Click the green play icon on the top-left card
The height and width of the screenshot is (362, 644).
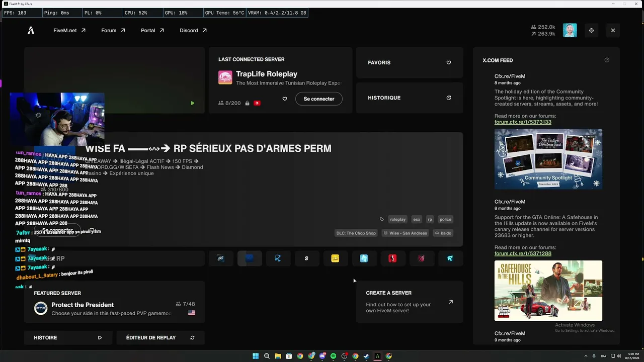pos(192,103)
